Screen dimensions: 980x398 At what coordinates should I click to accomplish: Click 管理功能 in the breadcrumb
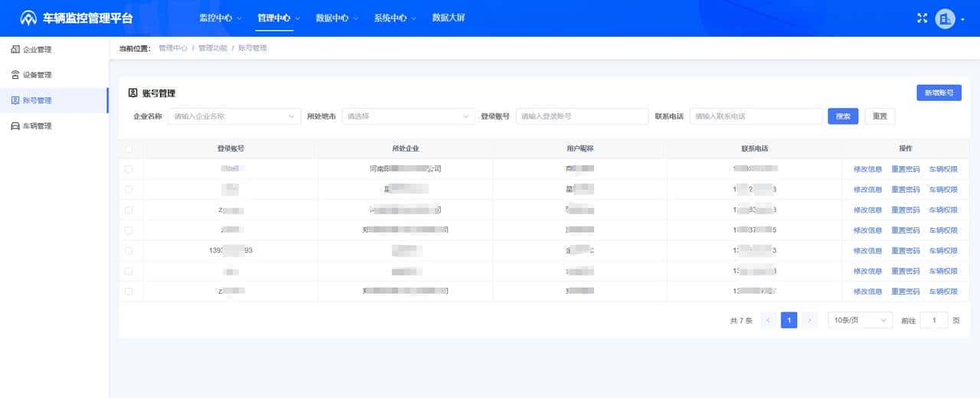pos(212,48)
